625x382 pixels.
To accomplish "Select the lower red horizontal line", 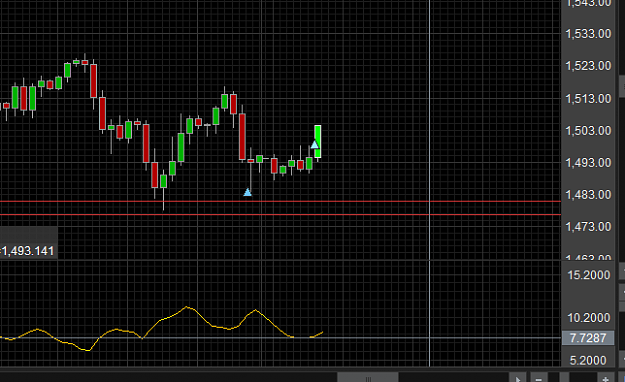I will tap(280, 215).
